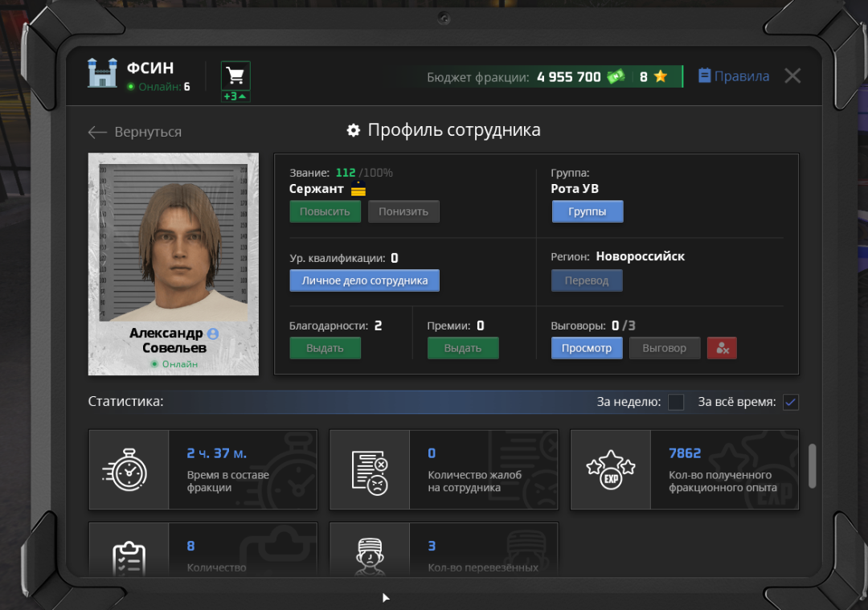Click the complaints document icon

point(369,473)
